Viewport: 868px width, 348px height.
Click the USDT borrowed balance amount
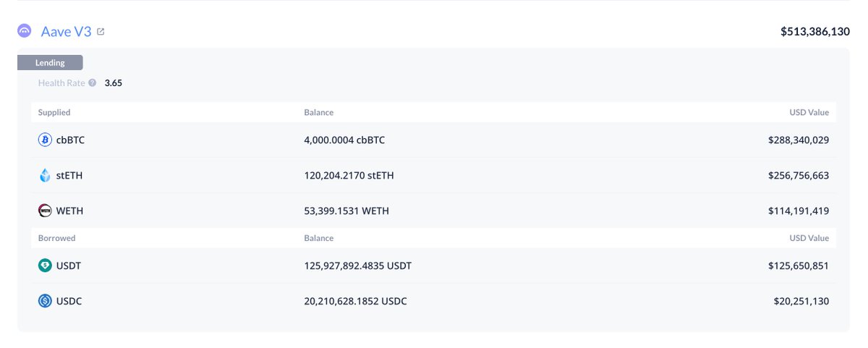coord(357,266)
